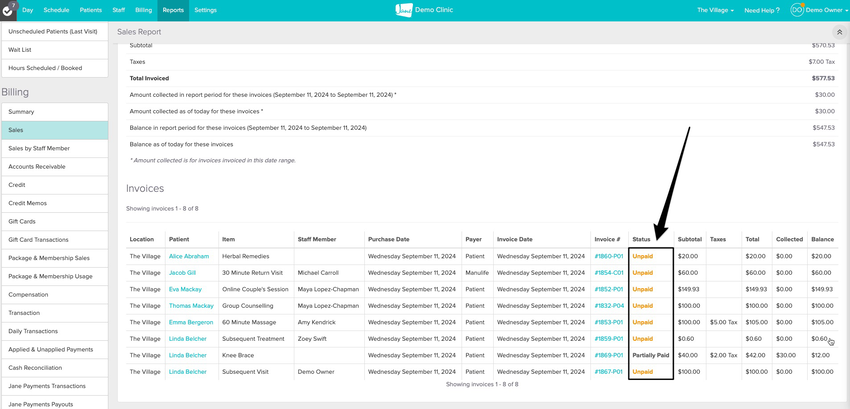Click the Total Invoiced $577.53 amount
This screenshot has width=850, height=409.
point(823,79)
